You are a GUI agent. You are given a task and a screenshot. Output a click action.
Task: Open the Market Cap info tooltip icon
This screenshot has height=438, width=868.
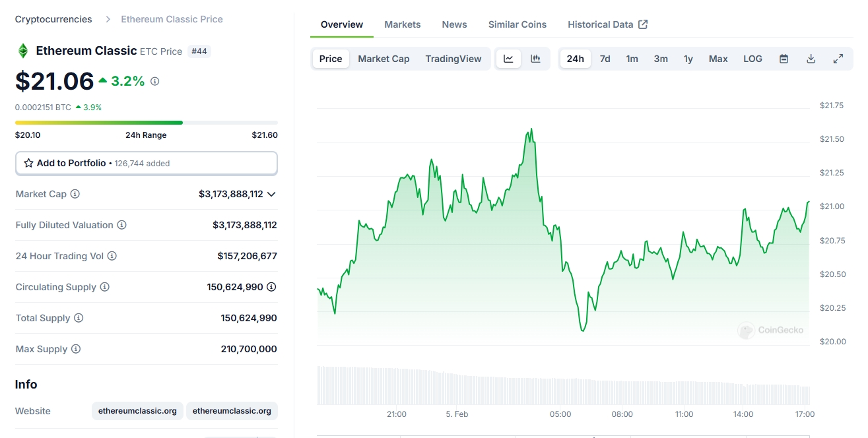point(75,194)
